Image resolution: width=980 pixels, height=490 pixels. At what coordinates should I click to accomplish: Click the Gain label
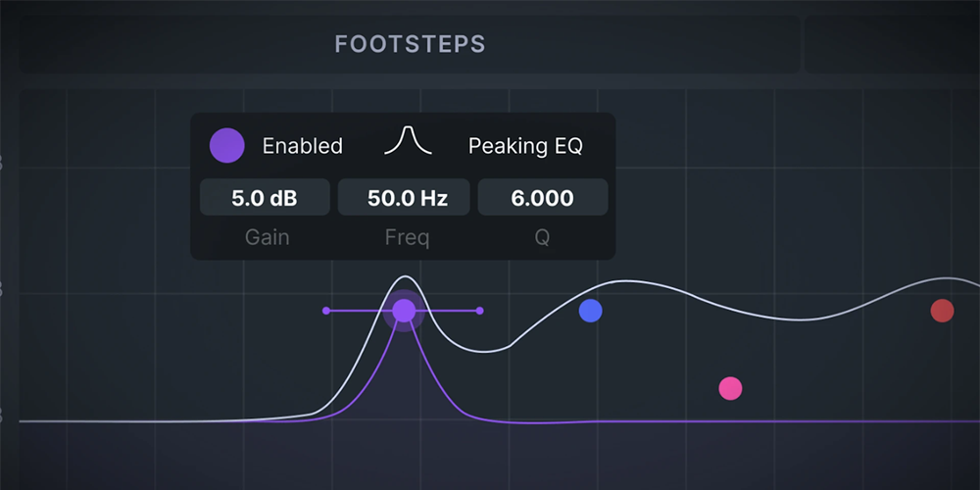(x=267, y=237)
